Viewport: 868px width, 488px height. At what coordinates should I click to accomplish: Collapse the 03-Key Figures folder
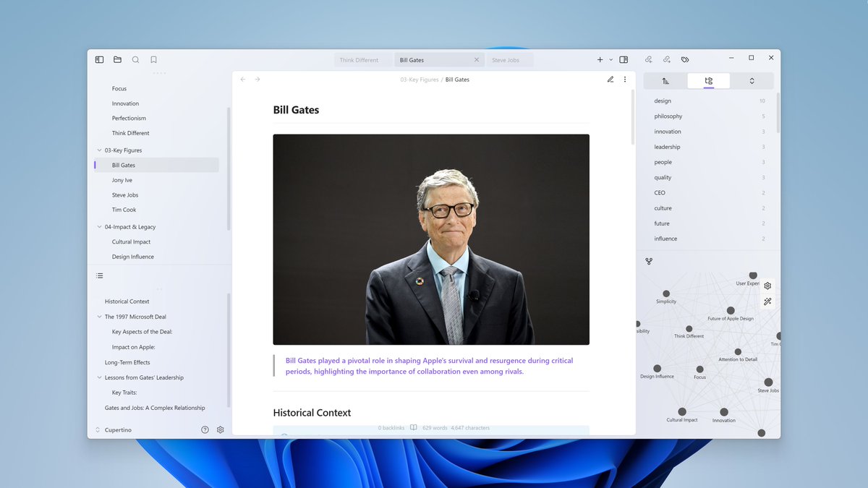click(99, 150)
